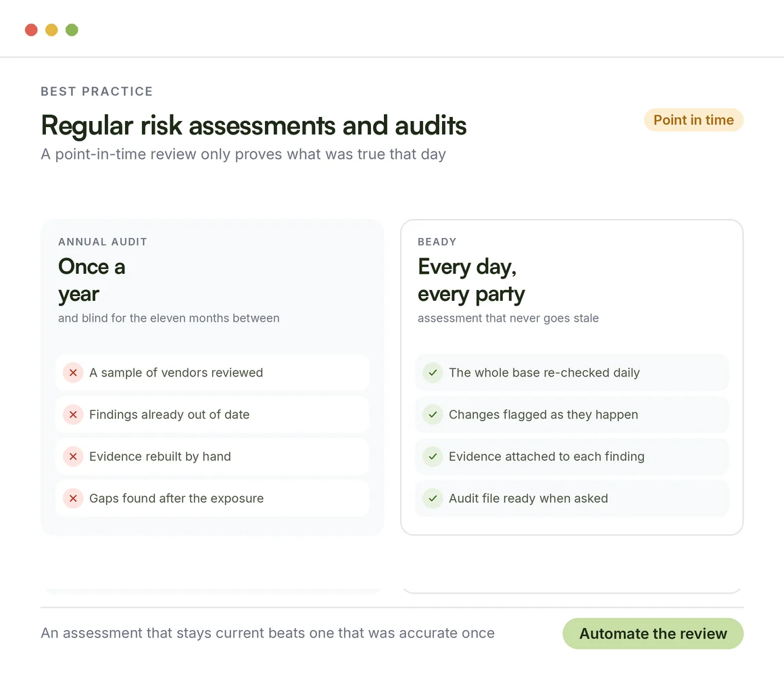
Task: Click the green check beside 'Evidence attached to each finding'
Action: click(x=433, y=456)
